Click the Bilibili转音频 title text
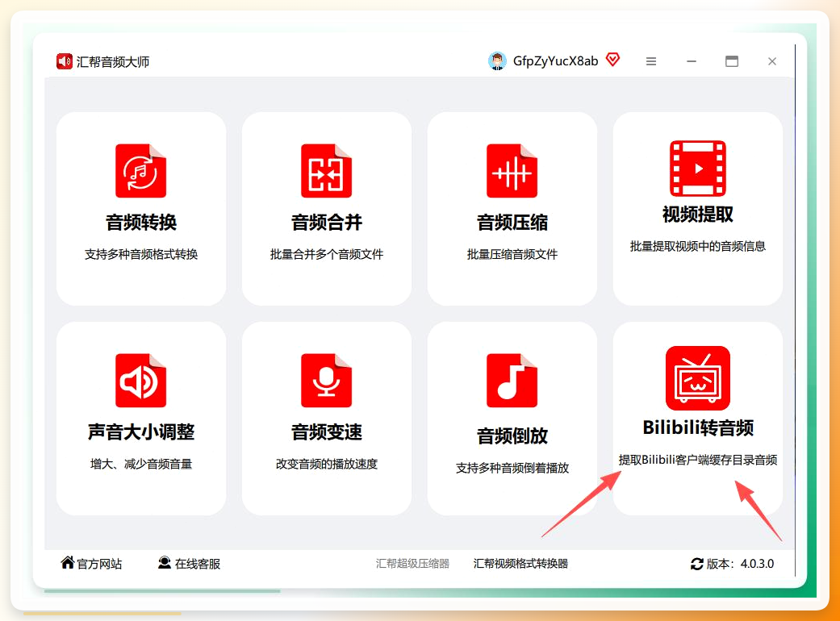This screenshot has height=621, width=840. pos(697,427)
